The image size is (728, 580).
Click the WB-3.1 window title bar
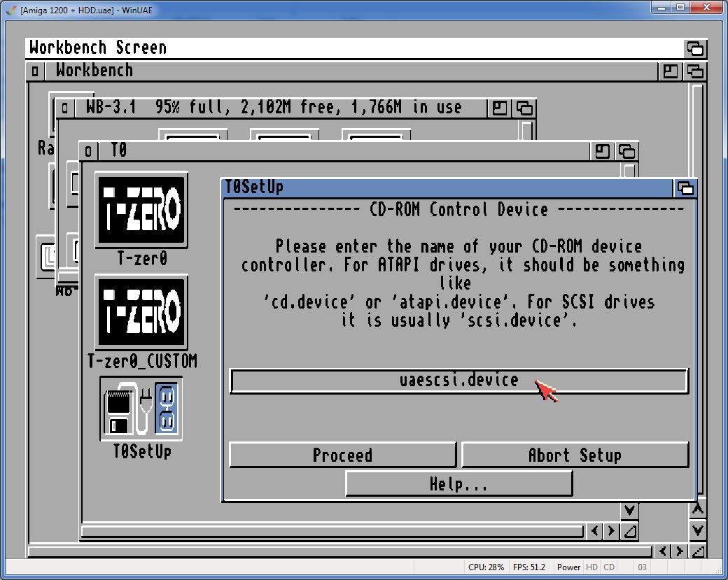(x=279, y=108)
